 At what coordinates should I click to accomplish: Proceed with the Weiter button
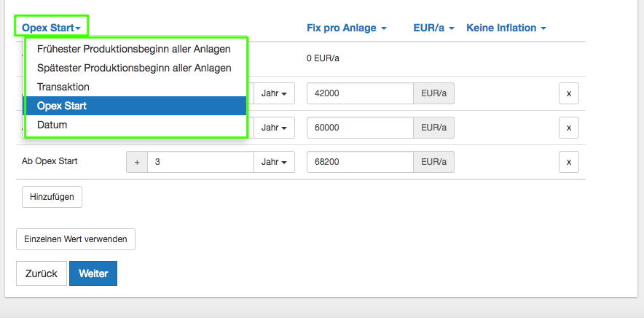93,274
